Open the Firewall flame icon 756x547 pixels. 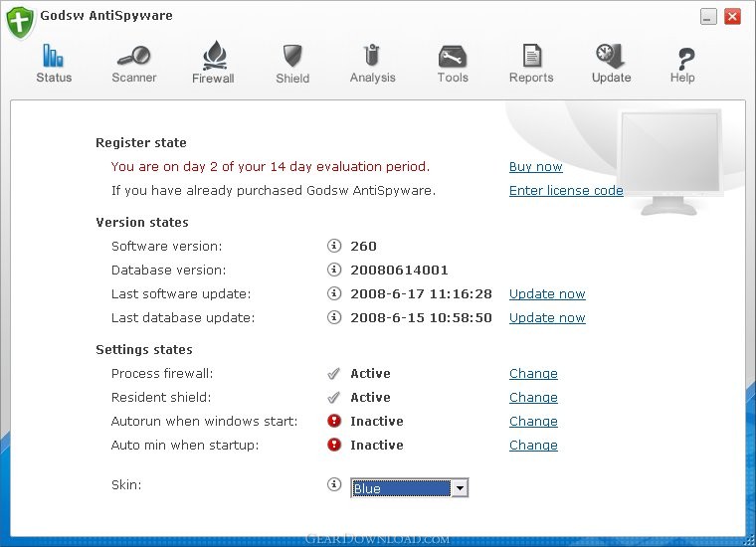coord(214,55)
